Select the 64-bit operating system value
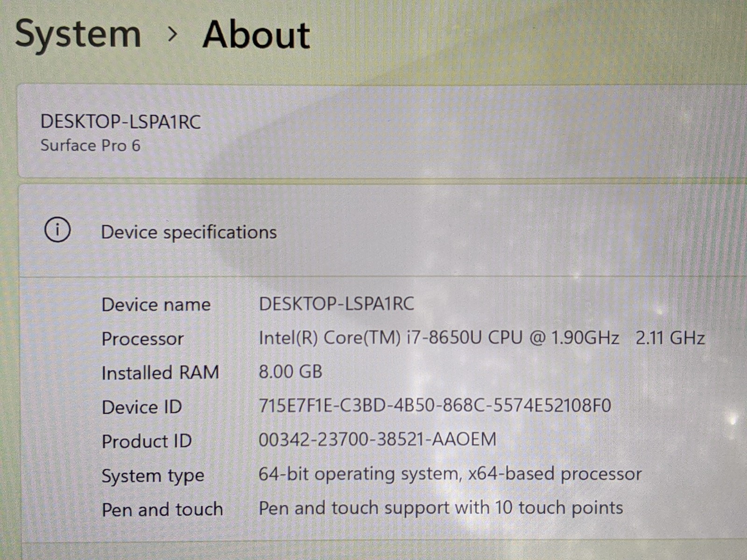 (450, 474)
